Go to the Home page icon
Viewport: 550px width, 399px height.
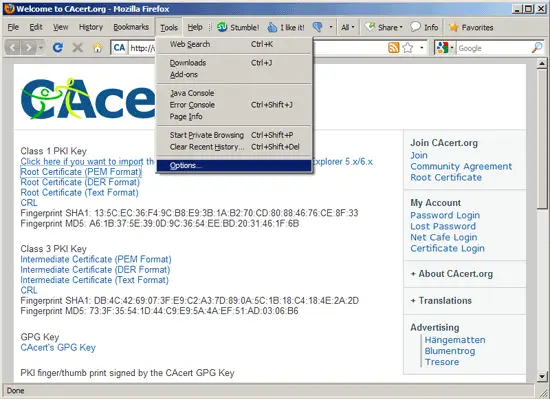click(98, 48)
